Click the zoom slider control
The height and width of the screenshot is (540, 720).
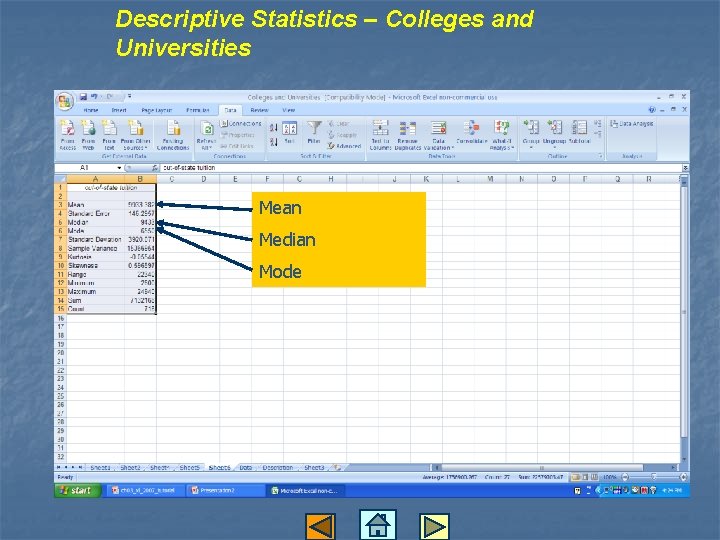653,477
